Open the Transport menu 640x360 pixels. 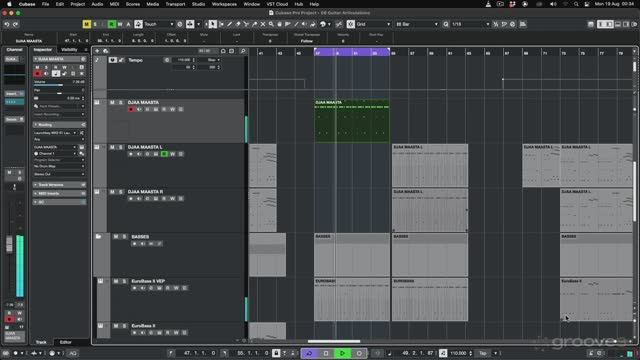tap(175, 4)
